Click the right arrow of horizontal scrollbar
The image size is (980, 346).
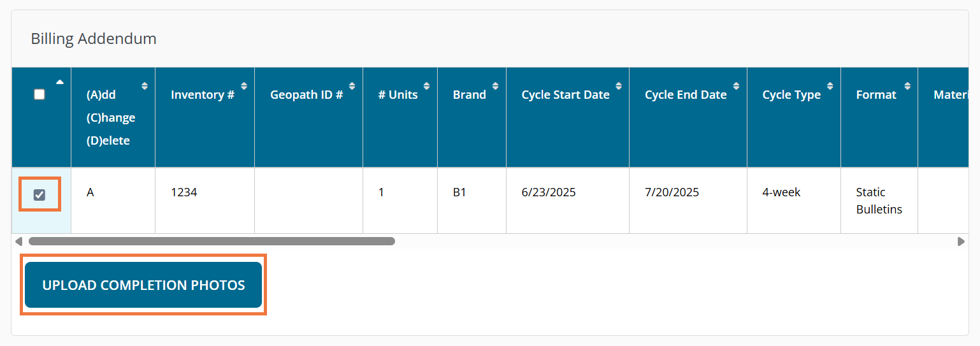(961, 241)
